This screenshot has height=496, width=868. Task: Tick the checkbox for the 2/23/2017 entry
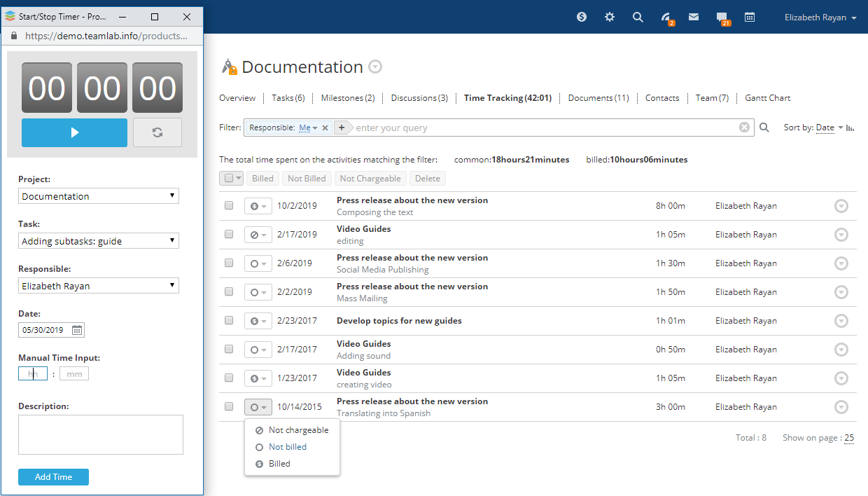coord(229,321)
